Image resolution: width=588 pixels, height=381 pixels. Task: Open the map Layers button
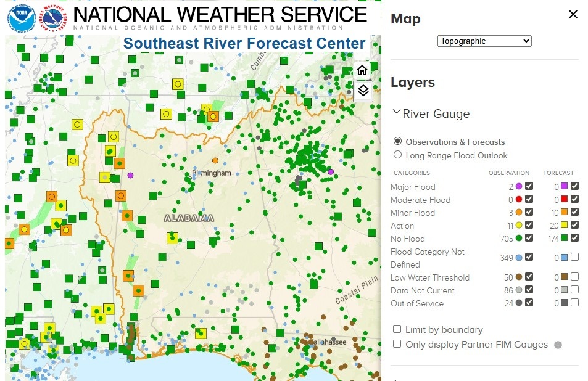(362, 91)
